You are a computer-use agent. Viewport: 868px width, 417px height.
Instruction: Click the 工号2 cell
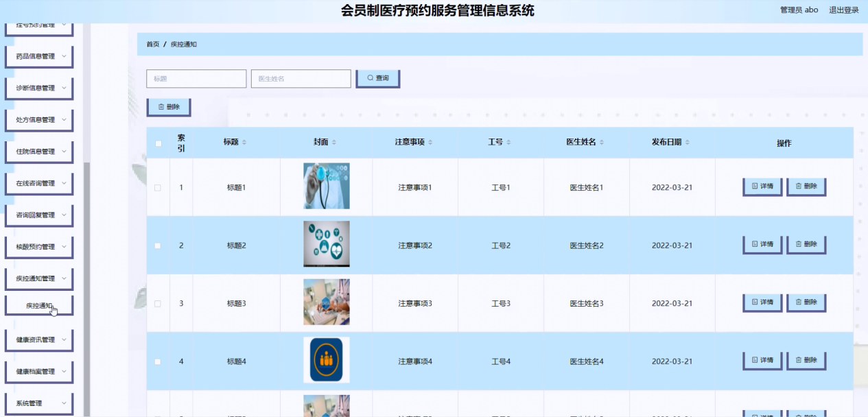(501, 246)
